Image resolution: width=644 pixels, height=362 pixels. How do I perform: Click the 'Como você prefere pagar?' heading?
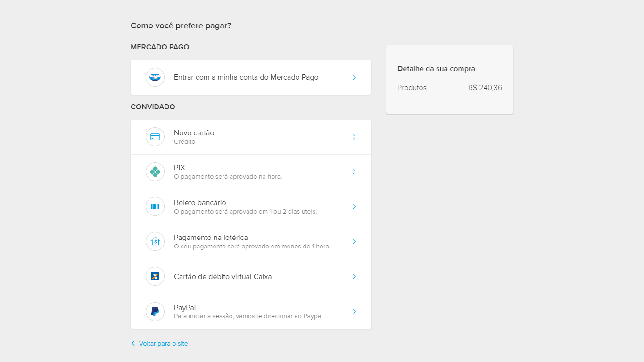tap(181, 25)
